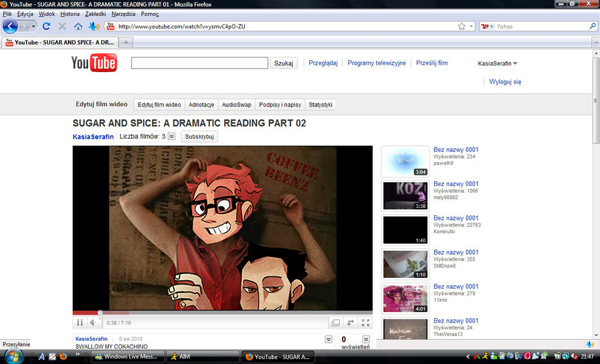600x364 pixels.
Task: Open the Plik menu
Action: (7, 14)
